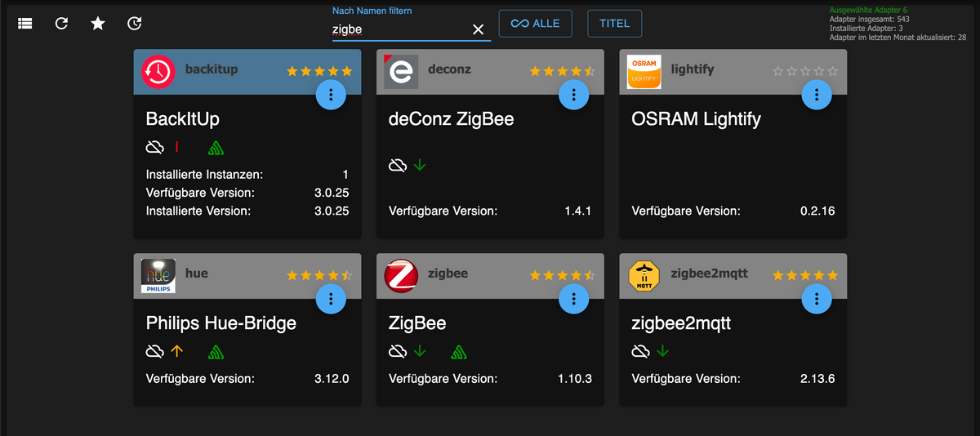Screen dimensions: 980x436
Task: Click the cloud-off icon on zigbee2mqtt card
Action: point(641,351)
